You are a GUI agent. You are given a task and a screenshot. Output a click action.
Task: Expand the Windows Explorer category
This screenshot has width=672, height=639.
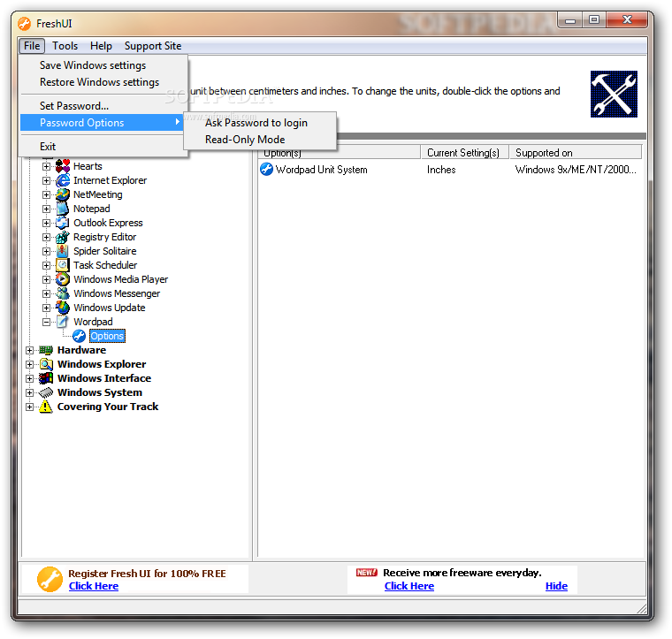tap(29, 364)
